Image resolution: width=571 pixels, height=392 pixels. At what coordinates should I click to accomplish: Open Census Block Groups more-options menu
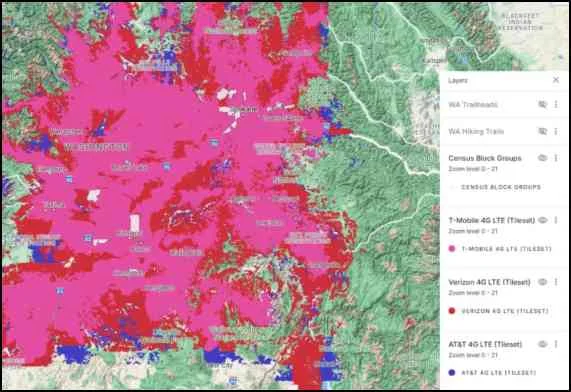point(556,158)
